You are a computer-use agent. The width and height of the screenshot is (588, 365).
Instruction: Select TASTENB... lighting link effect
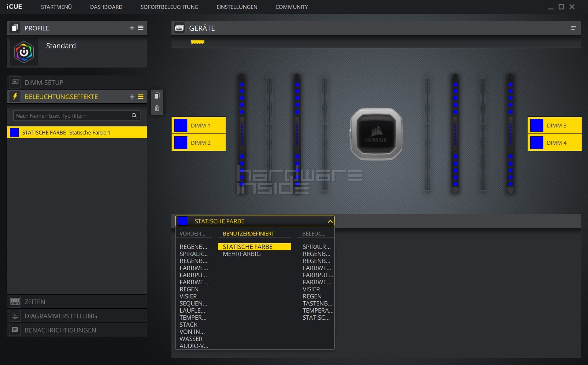[x=317, y=303]
